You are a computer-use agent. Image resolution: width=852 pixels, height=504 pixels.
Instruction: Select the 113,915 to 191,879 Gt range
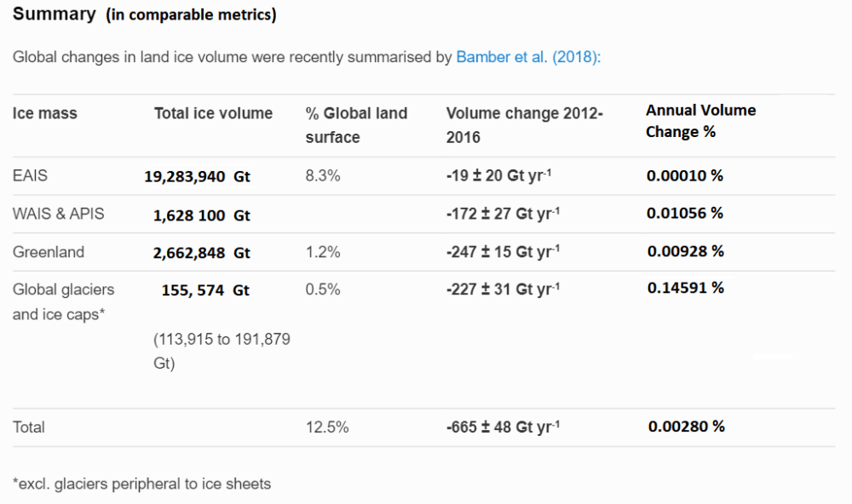coord(222,351)
